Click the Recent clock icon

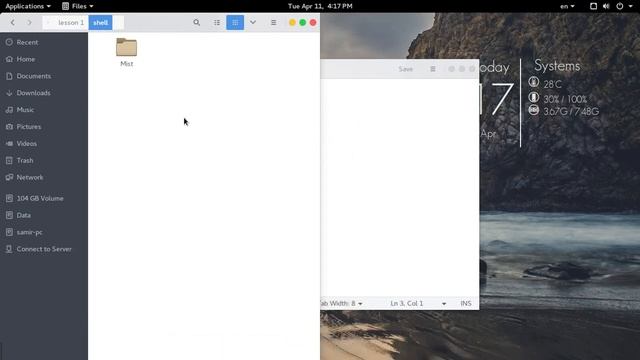(x=9, y=42)
